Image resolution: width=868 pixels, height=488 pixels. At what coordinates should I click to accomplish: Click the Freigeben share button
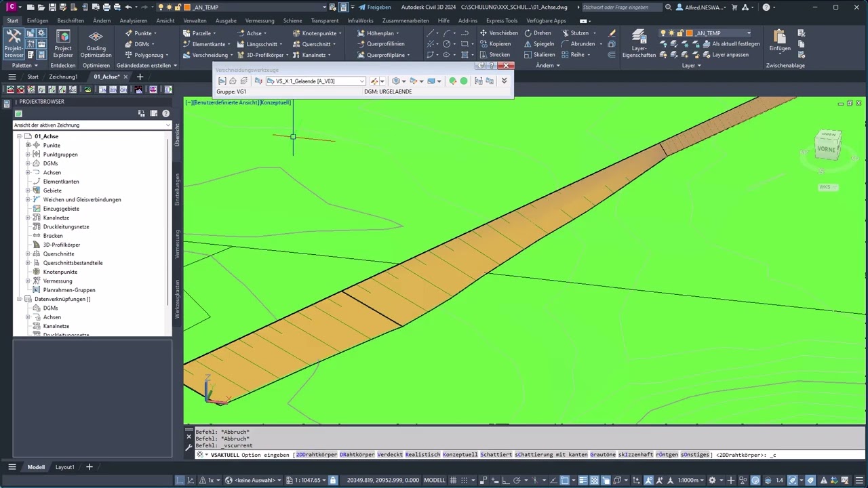pos(375,7)
